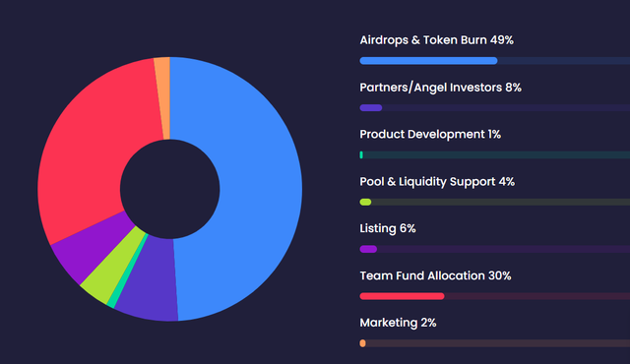This screenshot has width=630, height=364.
Task: Select the orange Marketing donut slice
Action: click(162, 96)
